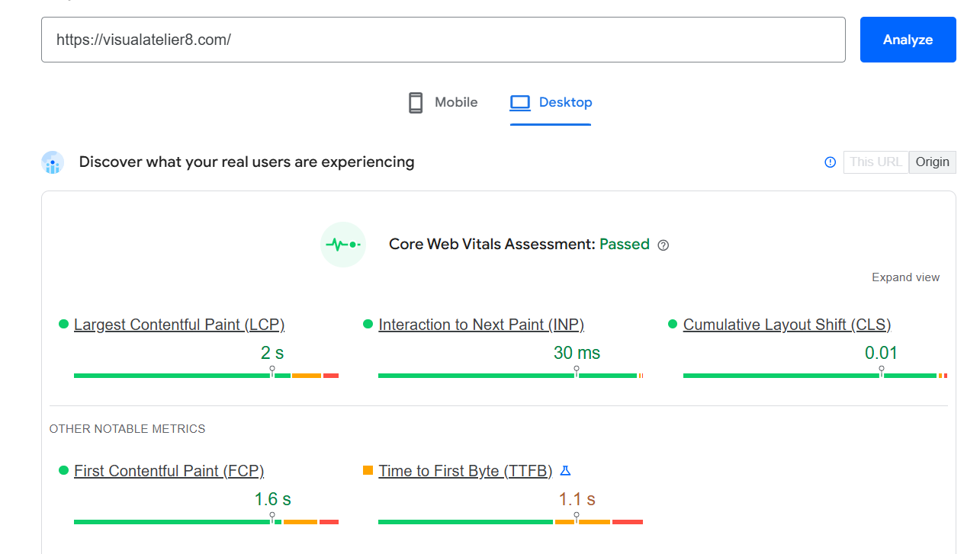The width and height of the screenshot is (980, 554).
Task: Open Largest Contentful Paint (LCP) link
Action: click(179, 325)
